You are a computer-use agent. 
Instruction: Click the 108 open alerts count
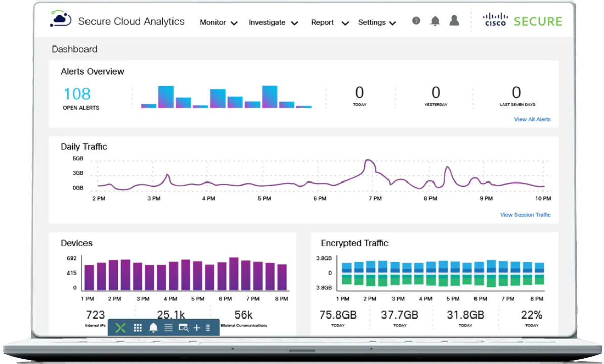[77, 94]
